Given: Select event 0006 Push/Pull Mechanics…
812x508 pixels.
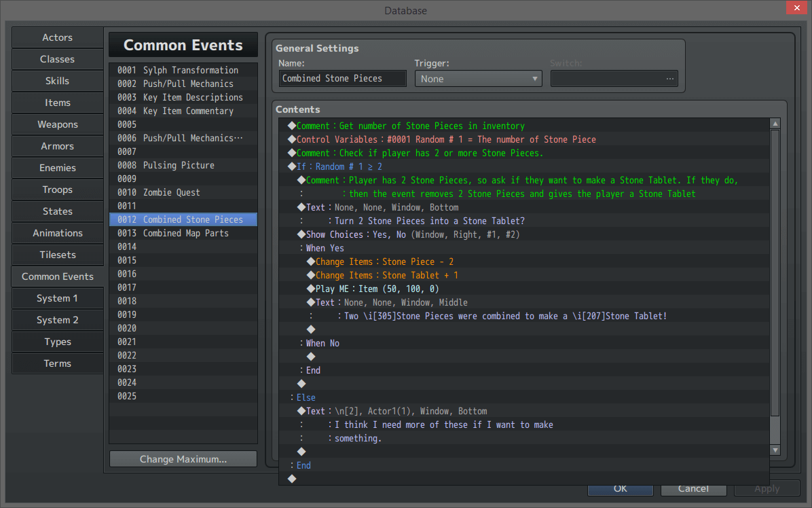Looking at the screenshot, I should point(183,138).
